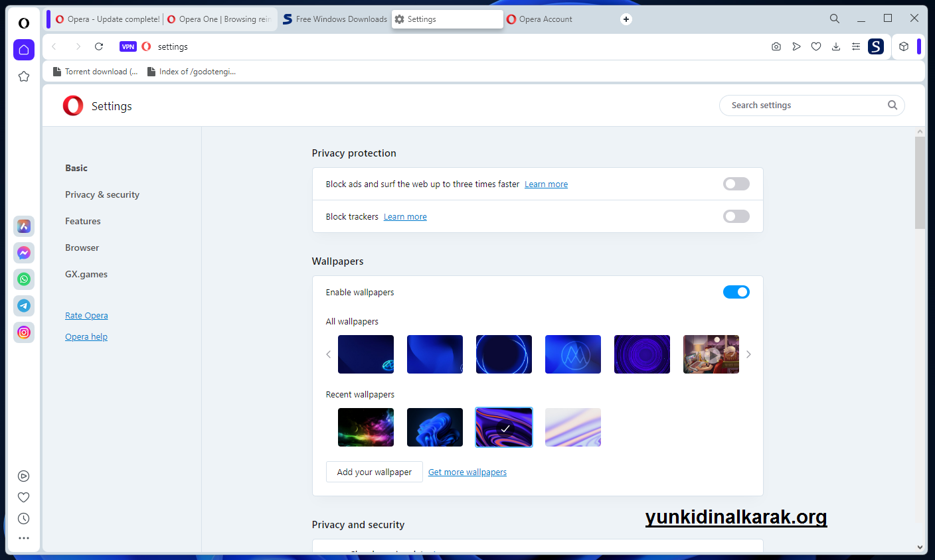Open Instagram from the sidebar

24,332
